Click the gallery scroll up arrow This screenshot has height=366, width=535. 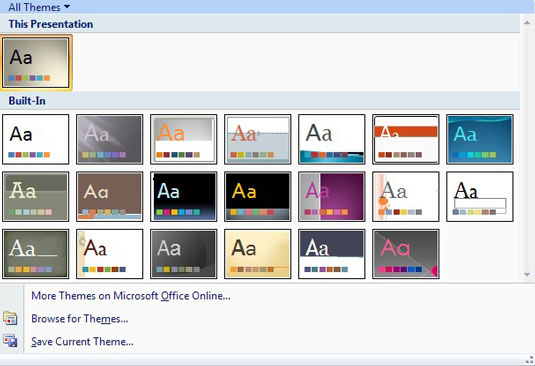click(x=527, y=23)
